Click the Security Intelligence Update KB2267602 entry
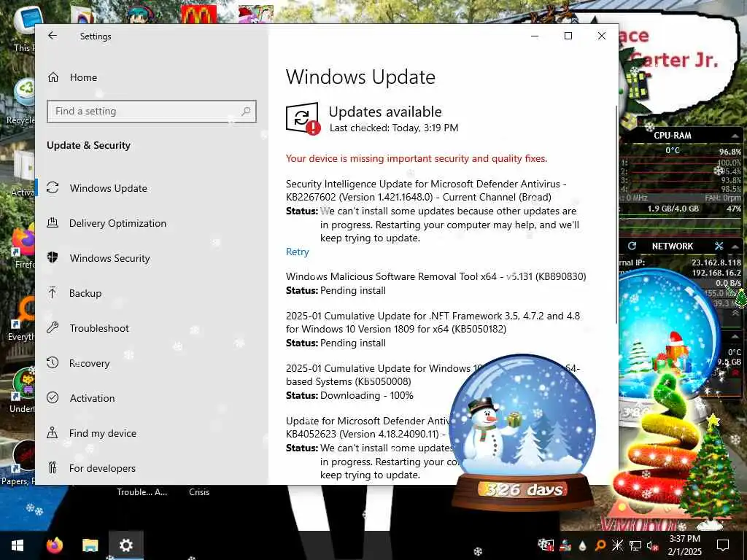This screenshot has height=560, width=747. (x=426, y=190)
